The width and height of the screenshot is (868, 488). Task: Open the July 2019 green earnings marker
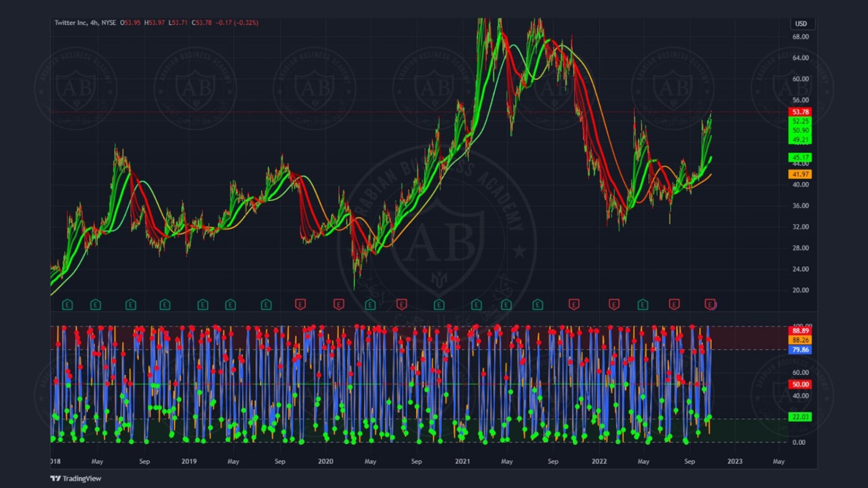pos(266,304)
